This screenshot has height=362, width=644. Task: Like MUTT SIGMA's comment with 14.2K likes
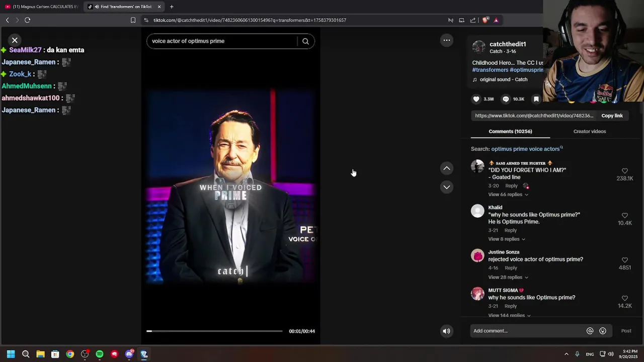click(625, 299)
